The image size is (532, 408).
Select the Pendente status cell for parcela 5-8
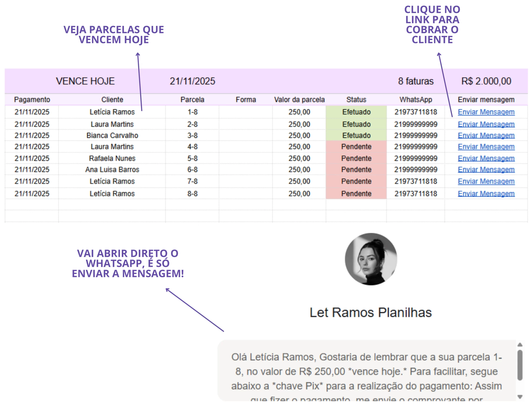pyautogui.click(x=356, y=158)
